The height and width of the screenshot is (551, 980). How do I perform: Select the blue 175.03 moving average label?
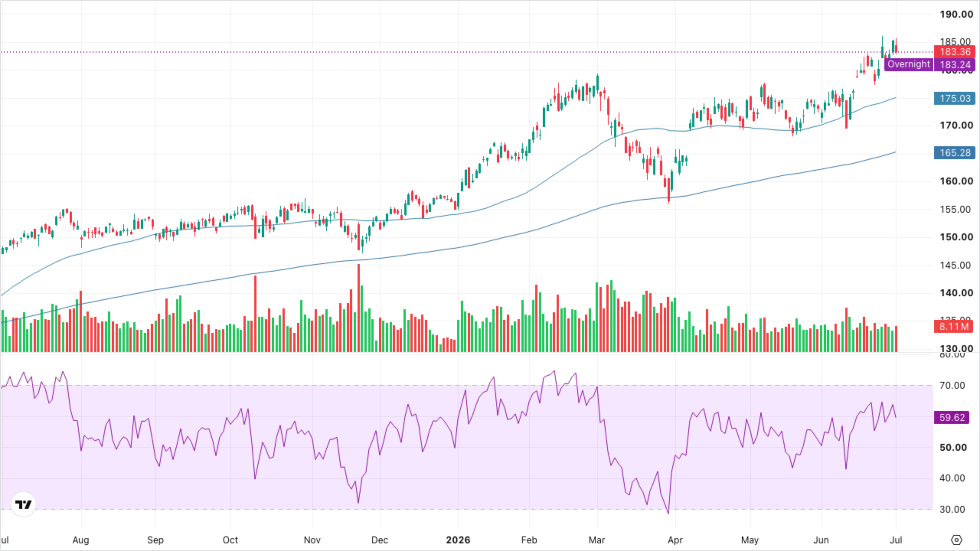955,98
